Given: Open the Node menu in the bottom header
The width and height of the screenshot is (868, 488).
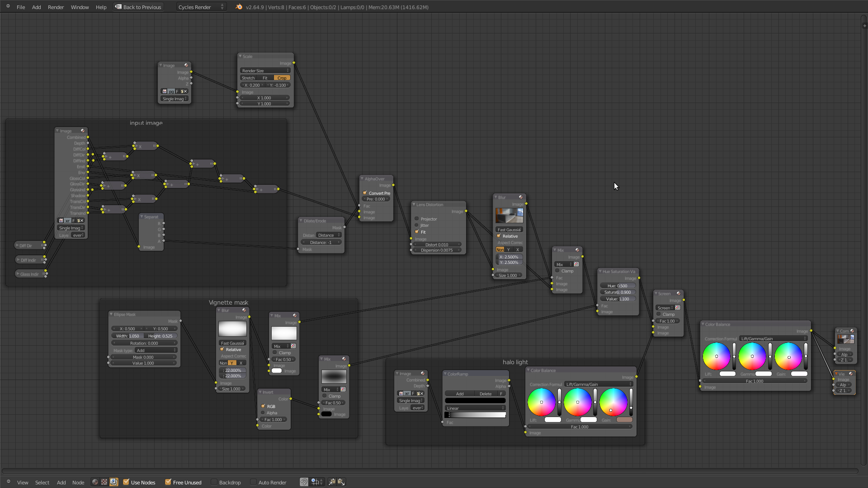Looking at the screenshot, I should 78,482.
